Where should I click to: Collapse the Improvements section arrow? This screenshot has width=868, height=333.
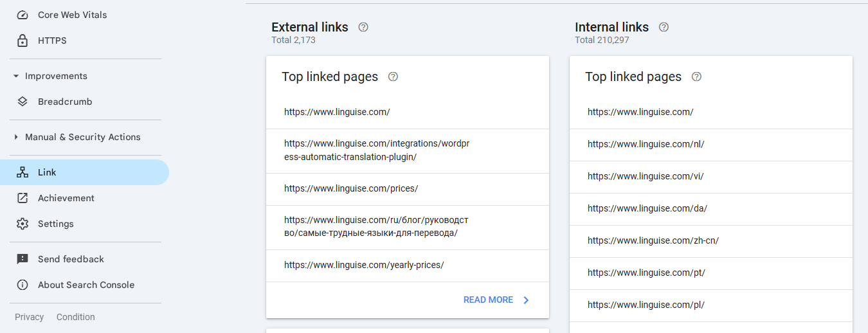point(16,76)
